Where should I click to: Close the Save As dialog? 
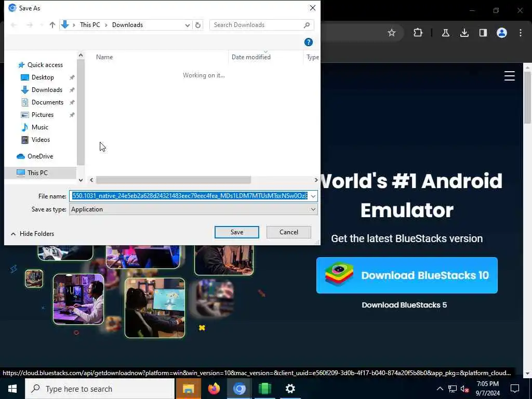pos(312,8)
